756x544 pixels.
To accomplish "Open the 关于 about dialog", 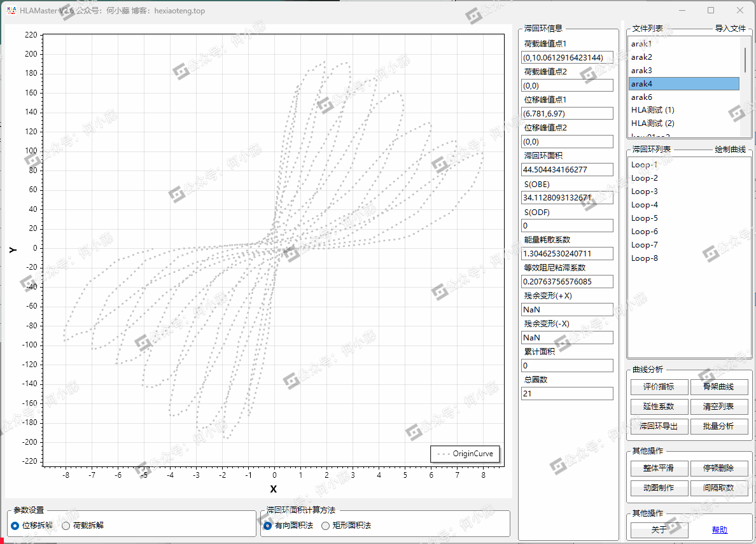I will [x=659, y=530].
